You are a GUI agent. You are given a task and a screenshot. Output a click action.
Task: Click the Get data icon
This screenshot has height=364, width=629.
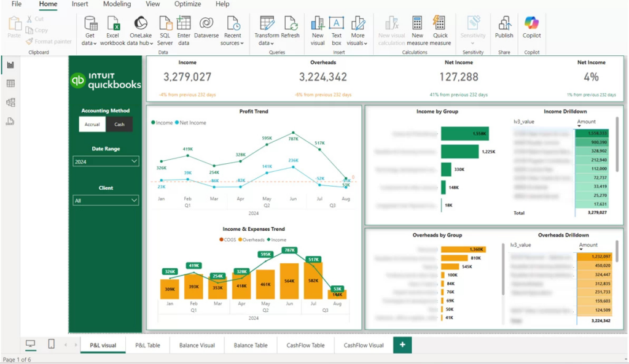(x=90, y=24)
